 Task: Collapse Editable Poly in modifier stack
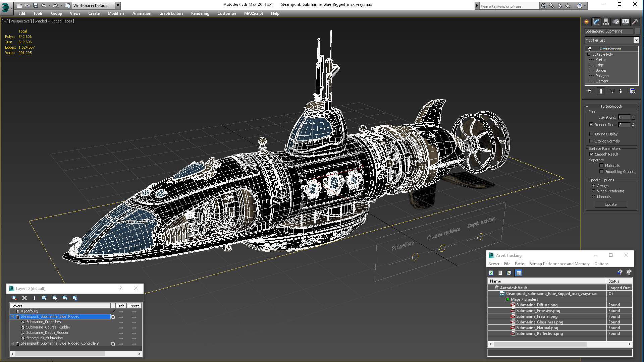tap(589, 54)
